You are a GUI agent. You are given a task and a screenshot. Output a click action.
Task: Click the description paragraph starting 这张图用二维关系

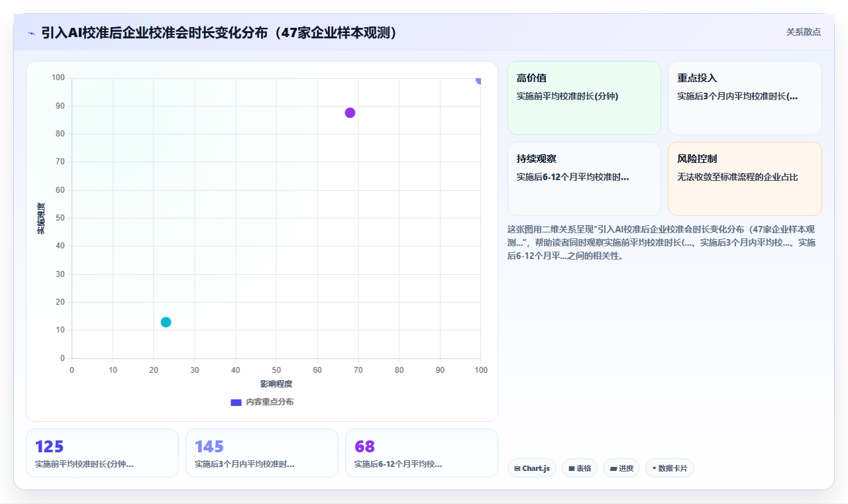coord(662,242)
